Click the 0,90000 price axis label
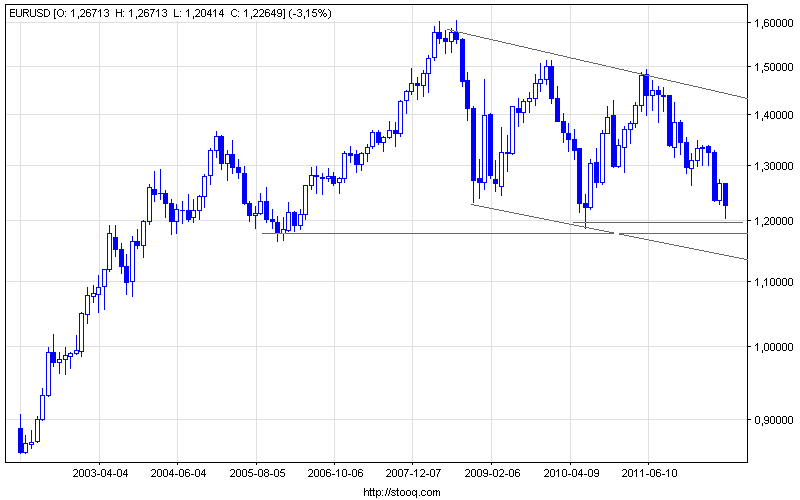This screenshot has width=800, height=500. point(774,420)
